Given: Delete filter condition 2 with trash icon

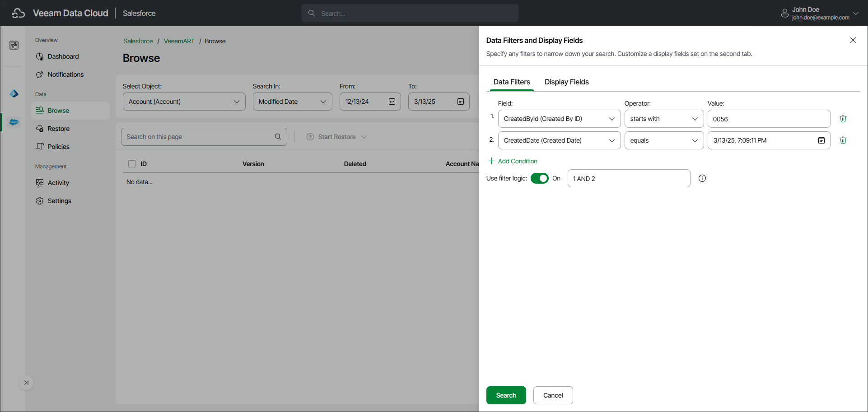Looking at the screenshot, I should 843,140.
